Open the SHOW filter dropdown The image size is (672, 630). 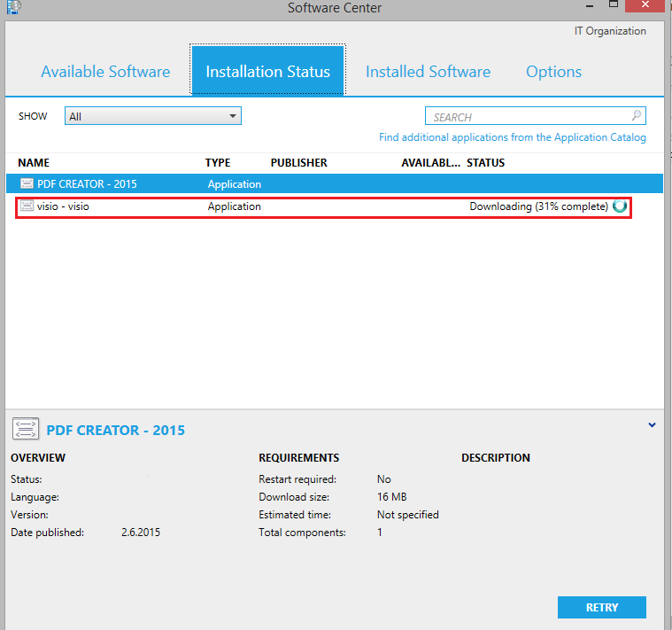click(153, 116)
